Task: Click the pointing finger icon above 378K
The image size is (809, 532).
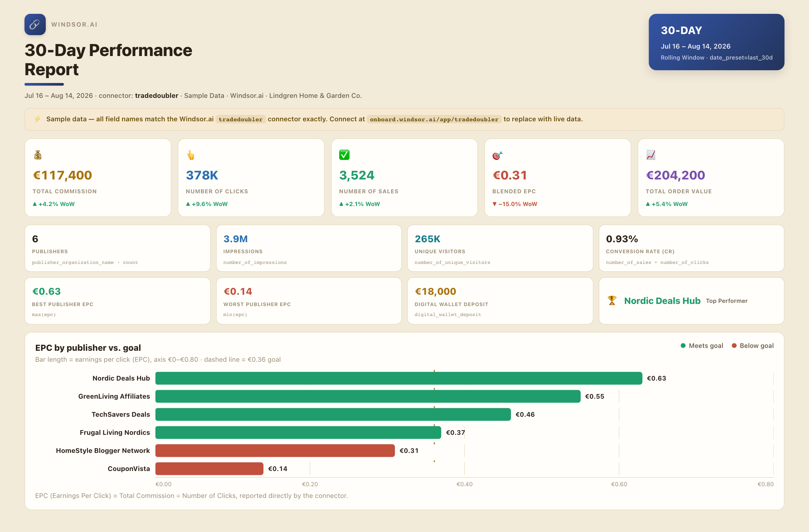Action: pos(191,155)
